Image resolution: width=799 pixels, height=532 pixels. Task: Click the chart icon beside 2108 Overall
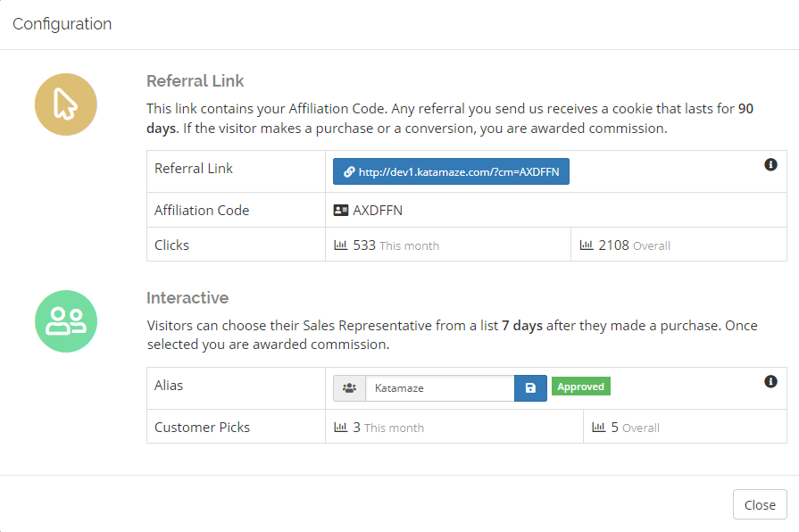pos(587,245)
